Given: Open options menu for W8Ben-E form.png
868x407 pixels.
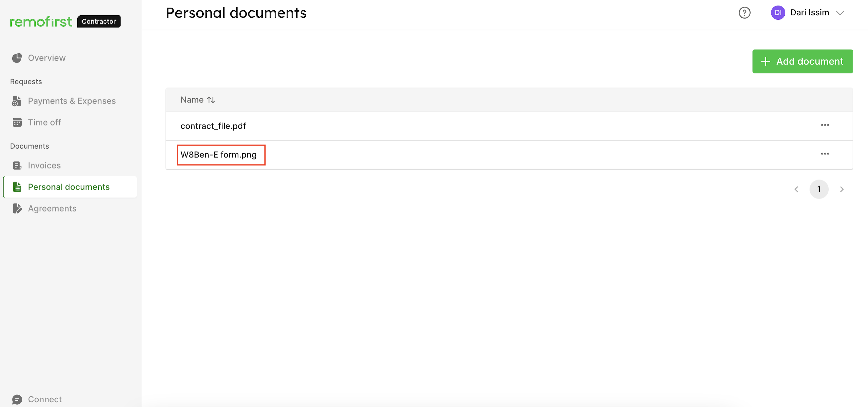Looking at the screenshot, I should click(825, 154).
